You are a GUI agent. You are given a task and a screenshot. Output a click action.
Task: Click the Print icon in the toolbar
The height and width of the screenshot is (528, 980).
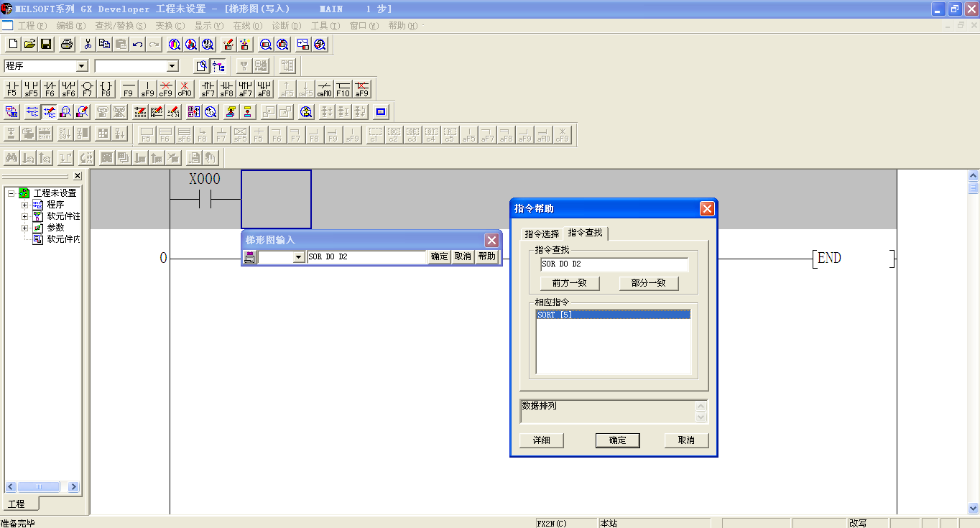pyautogui.click(x=67, y=45)
